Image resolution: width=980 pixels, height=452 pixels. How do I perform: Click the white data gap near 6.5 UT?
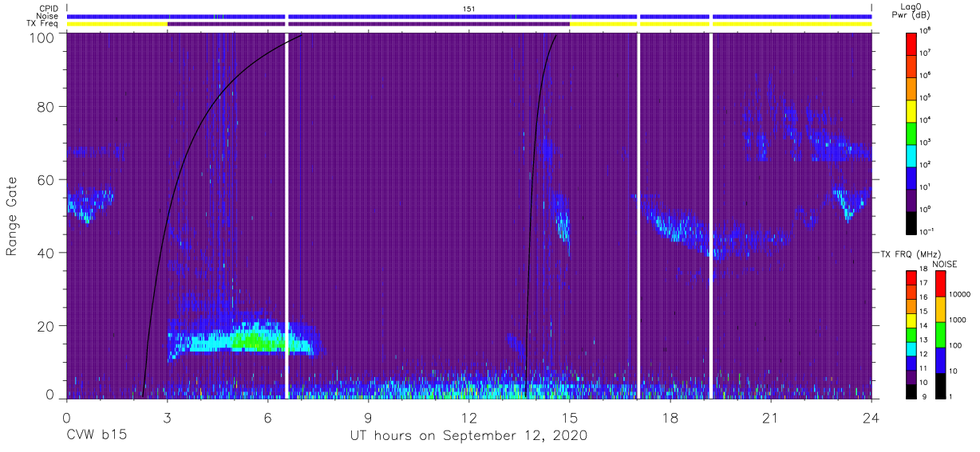pyautogui.click(x=286, y=215)
